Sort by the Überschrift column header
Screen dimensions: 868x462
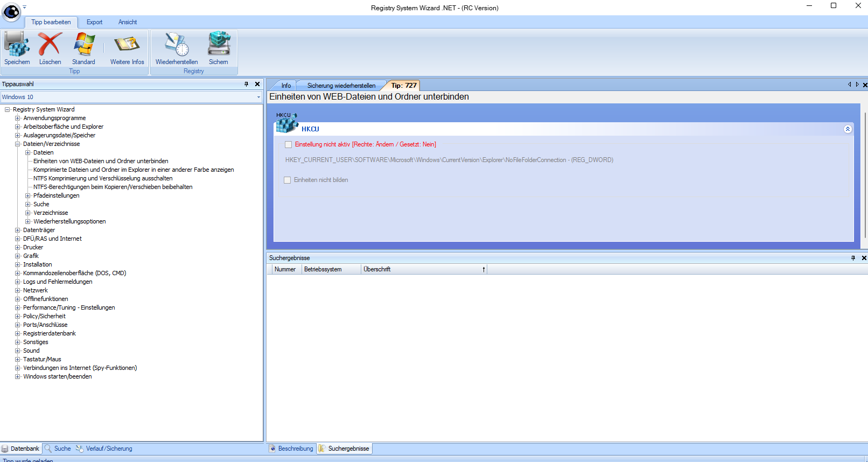click(x=424, y=269)
